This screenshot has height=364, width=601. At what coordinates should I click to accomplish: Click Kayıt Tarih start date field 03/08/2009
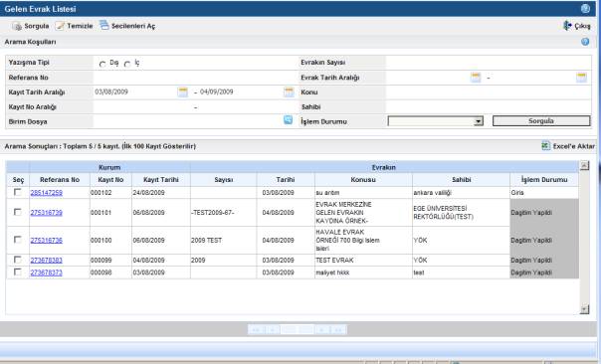pos(135,91)
